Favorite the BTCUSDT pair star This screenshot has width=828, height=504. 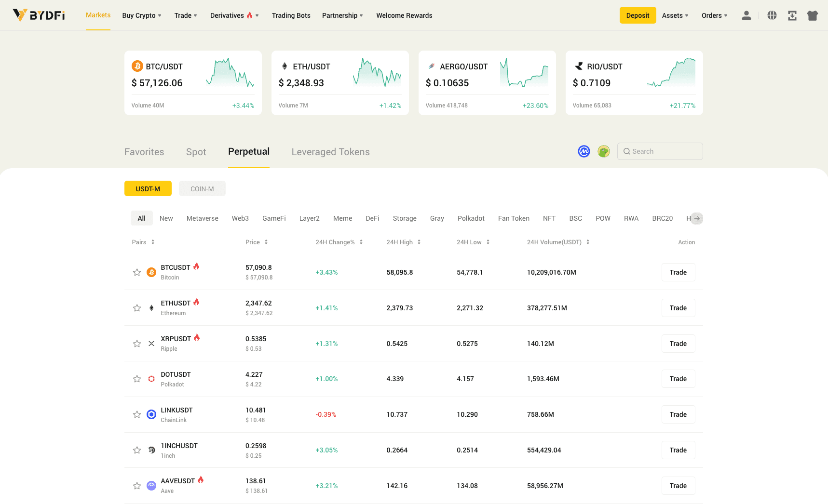136,272
